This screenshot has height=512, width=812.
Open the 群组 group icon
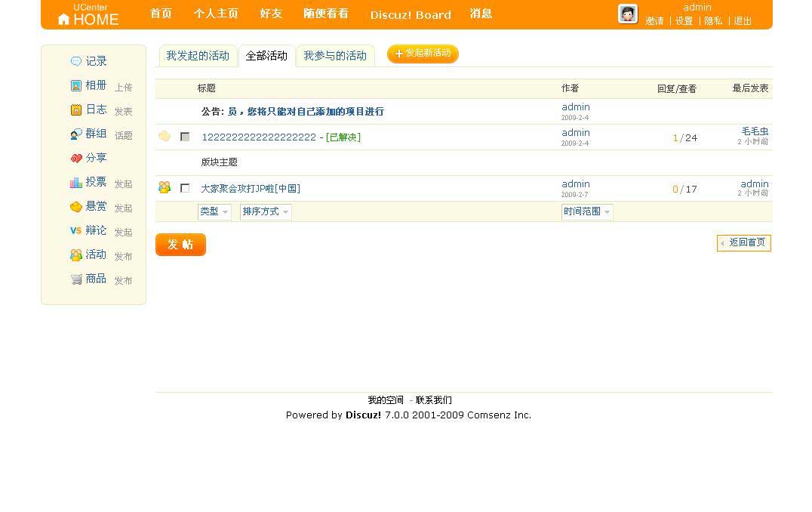[75, 134]
